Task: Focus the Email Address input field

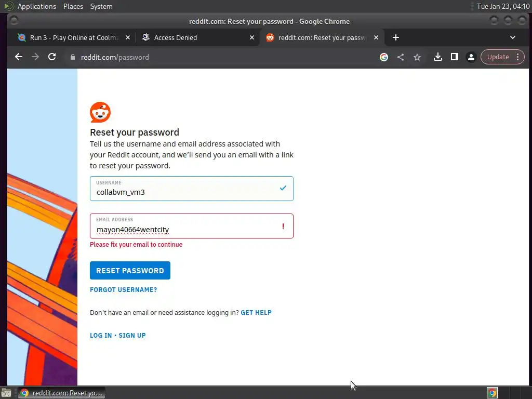Action: pyautogui.click(x=191, y=226)
